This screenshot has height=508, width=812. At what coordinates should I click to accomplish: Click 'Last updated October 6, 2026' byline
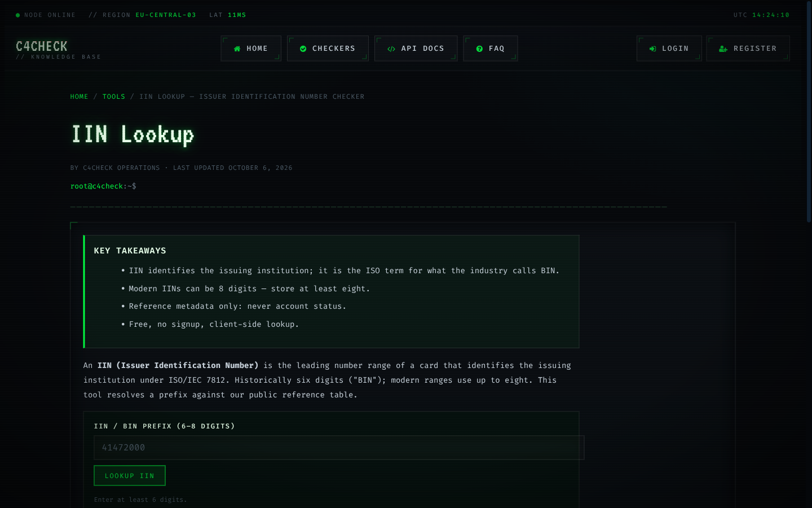[233, 168]
